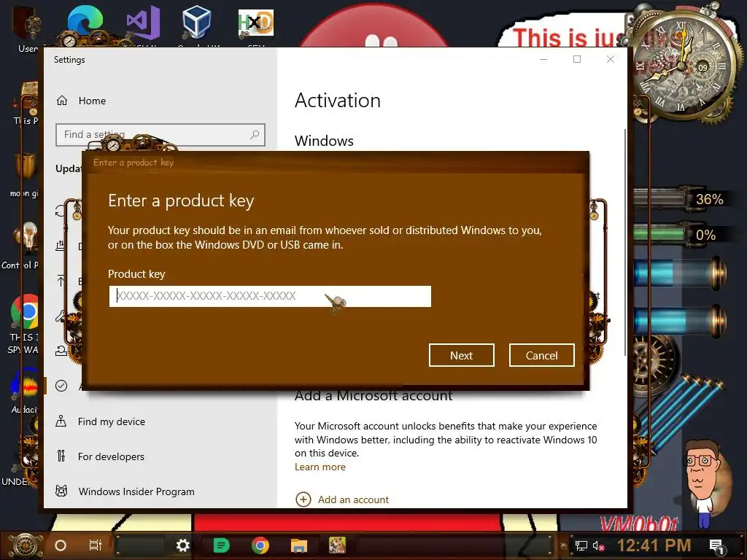Open Find my device settings page
747x560 pixels.
click(112, 421)
